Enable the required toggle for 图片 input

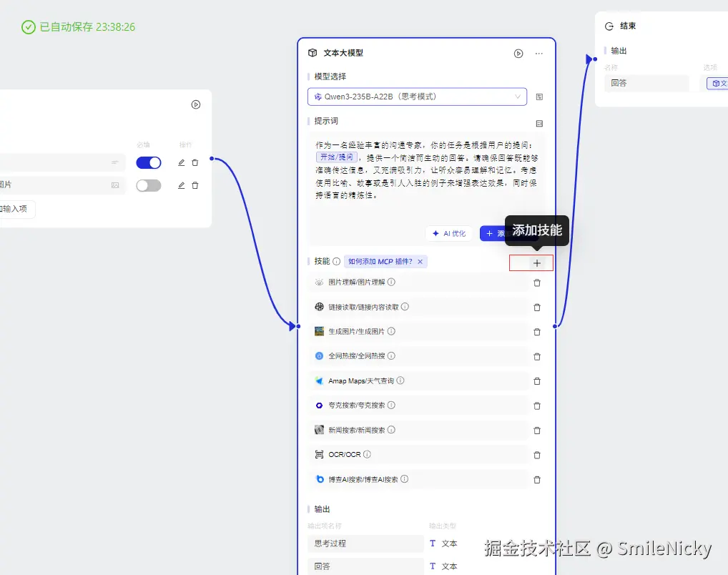(x=148, y=185)
